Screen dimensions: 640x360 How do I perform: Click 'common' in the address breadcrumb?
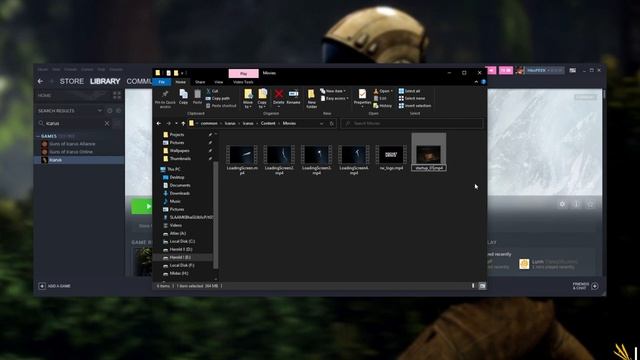click(x=209, y=123)
